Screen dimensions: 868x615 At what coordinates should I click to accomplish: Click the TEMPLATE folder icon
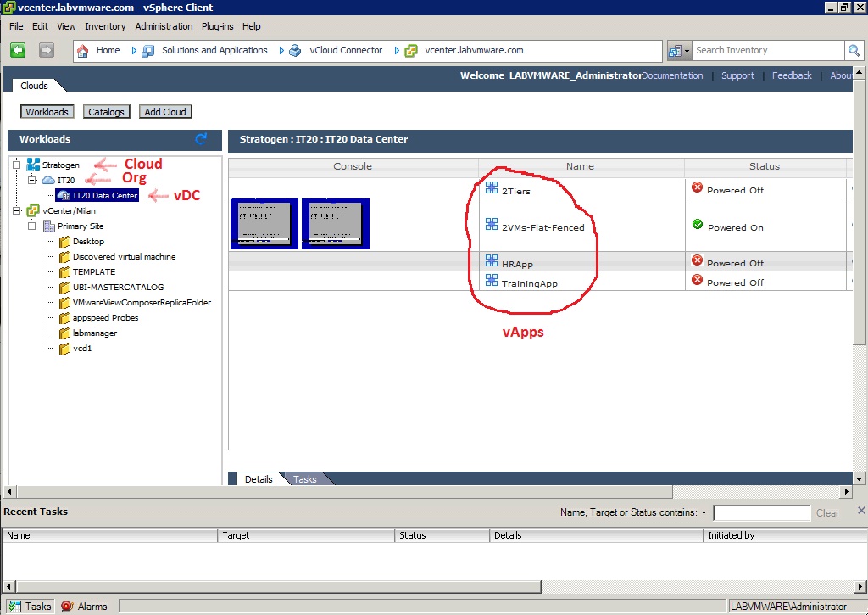point(64,272)
